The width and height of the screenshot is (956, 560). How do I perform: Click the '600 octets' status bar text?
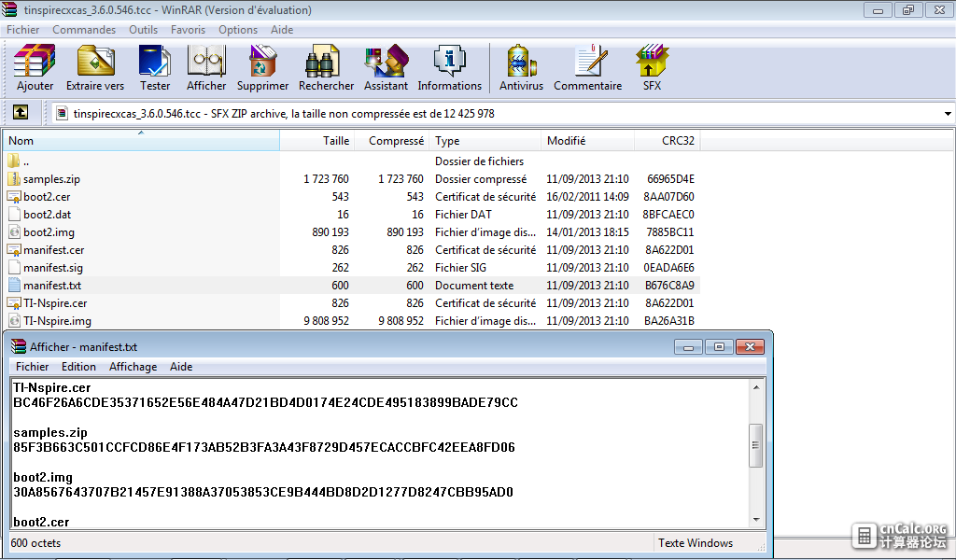[36, 542]
